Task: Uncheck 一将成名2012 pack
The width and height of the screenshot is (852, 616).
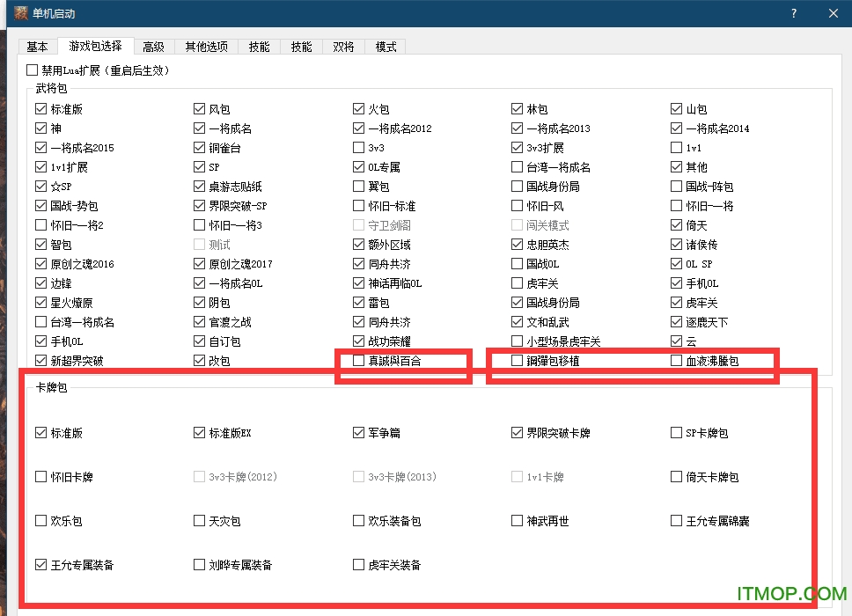Action: tap(358, 128)
